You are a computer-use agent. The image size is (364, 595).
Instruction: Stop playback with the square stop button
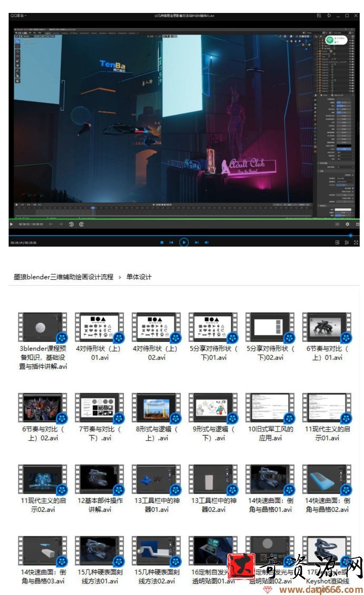tap(162, 242)
